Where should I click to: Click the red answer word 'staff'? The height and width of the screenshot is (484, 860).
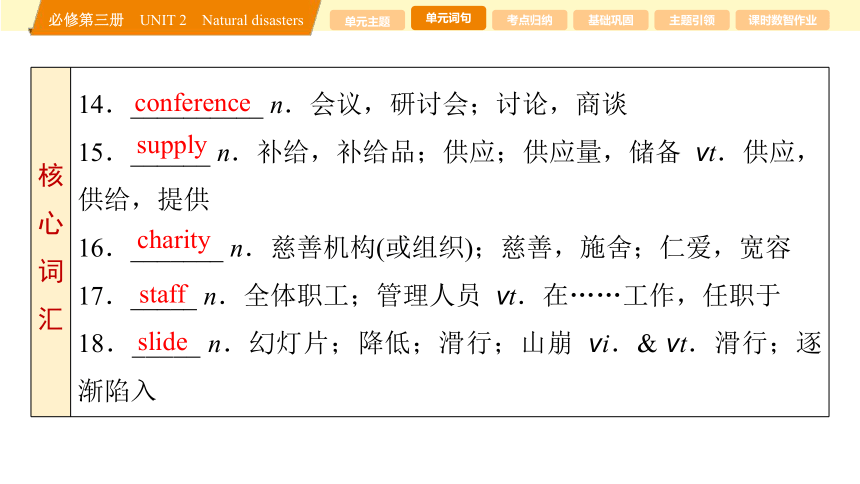(x=163, y=294)
